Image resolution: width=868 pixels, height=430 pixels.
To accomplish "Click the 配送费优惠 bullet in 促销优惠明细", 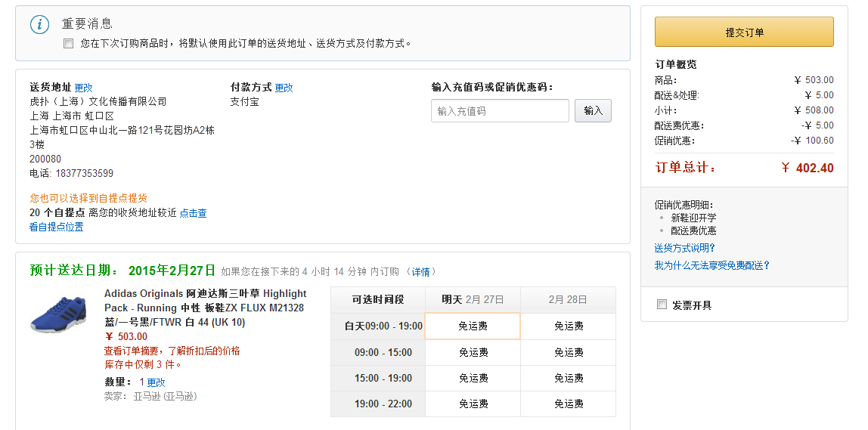I will (x=693, y=230).
